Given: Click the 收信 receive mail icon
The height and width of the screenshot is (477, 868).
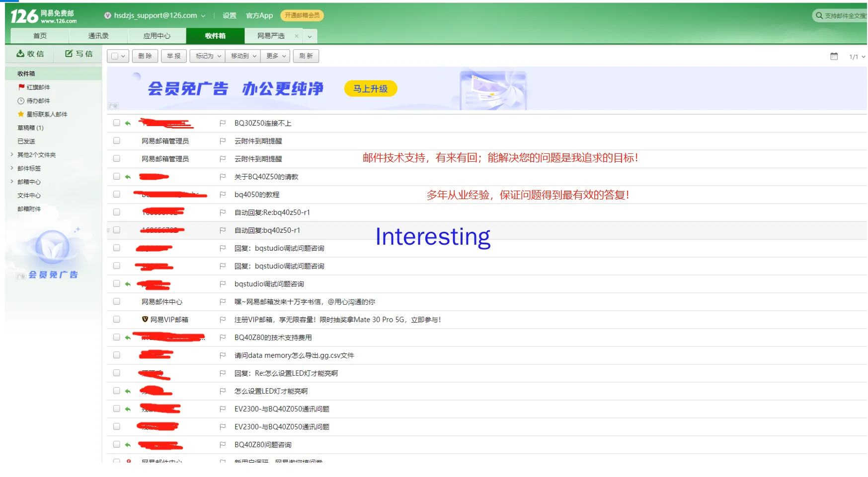Looking at the screenshot, I should pos(20,54).
